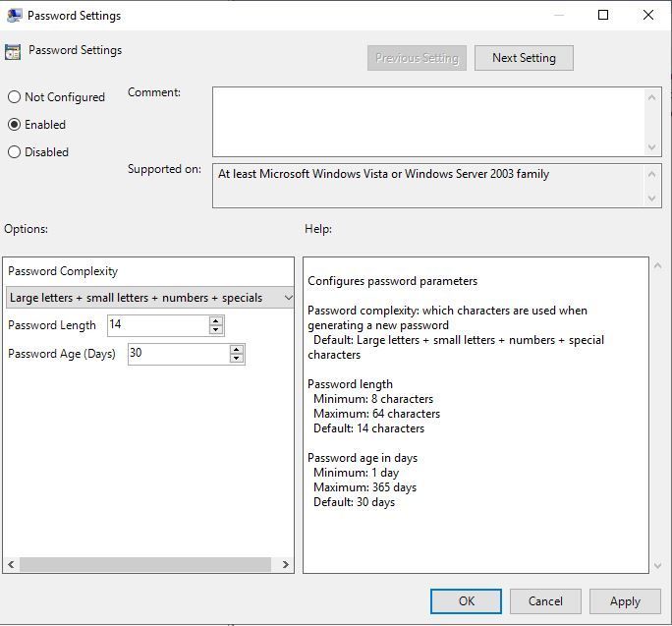Select the Not Configured radio button
The height and width of the screenshot is (626, 672).
point(14,97)
